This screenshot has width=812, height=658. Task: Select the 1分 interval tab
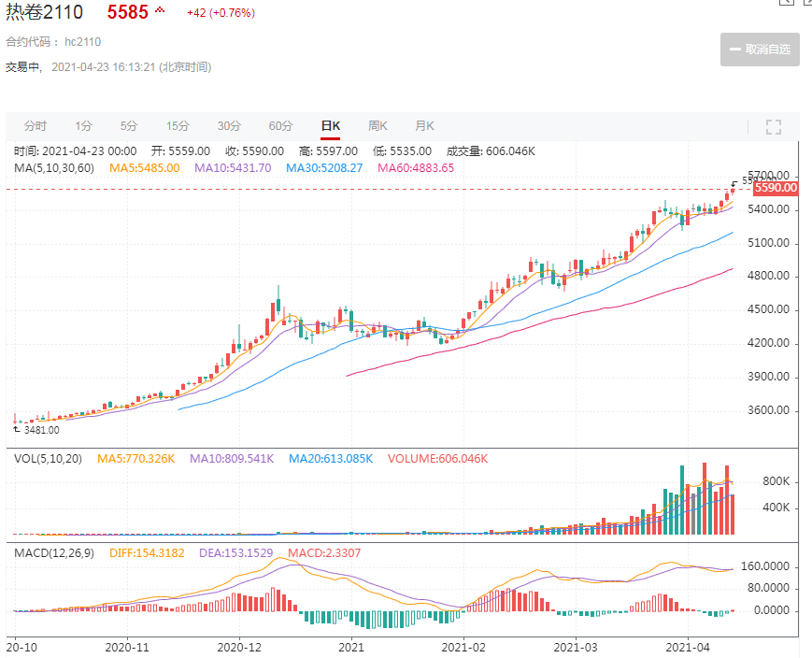(x=83, y=126)
